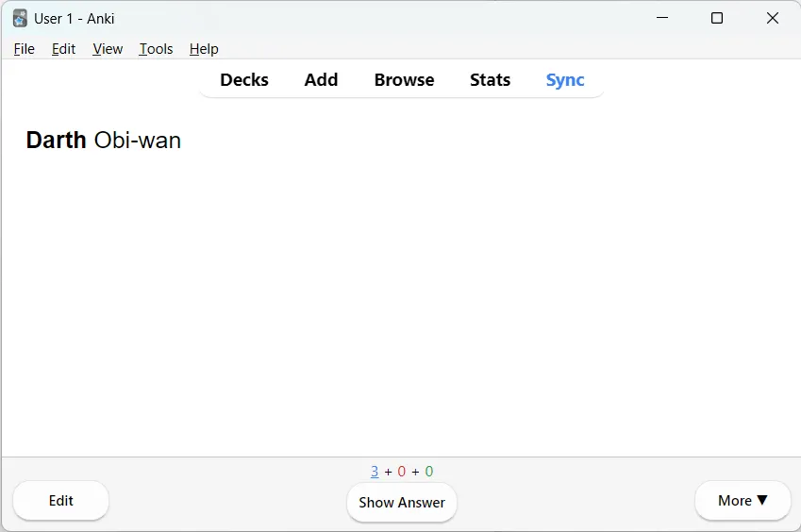Edit the current card via bottom Edit button
This screenshot has height=532, width=801.
point(60,500)
